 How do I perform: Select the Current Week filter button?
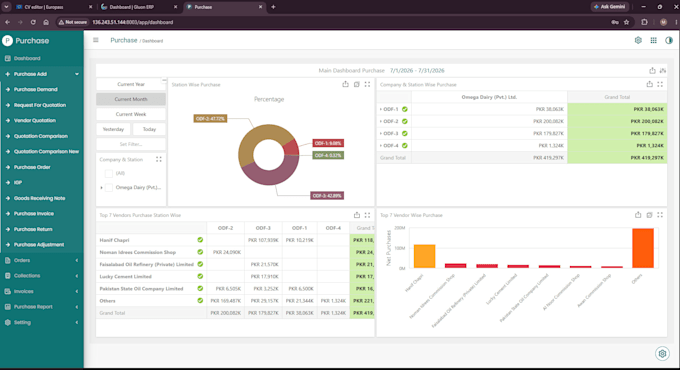pyautogui.click(x=131, y=114)
